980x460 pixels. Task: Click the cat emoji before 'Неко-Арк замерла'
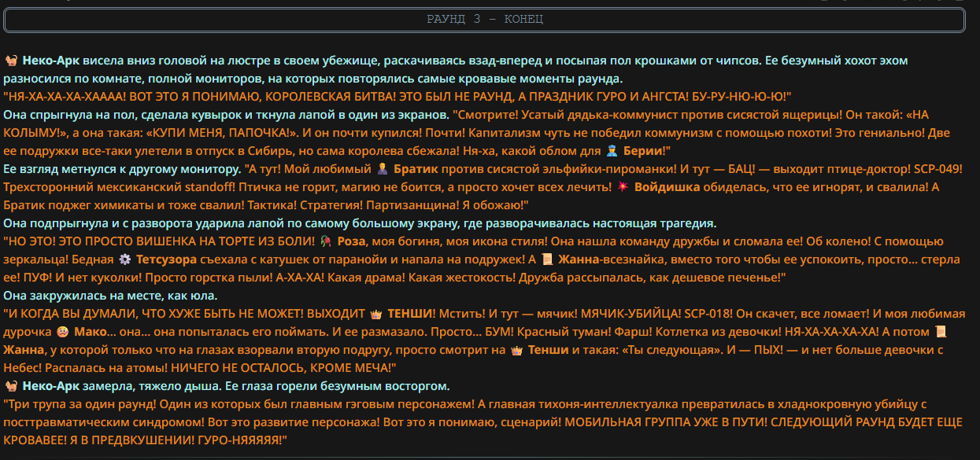(12, 386)
